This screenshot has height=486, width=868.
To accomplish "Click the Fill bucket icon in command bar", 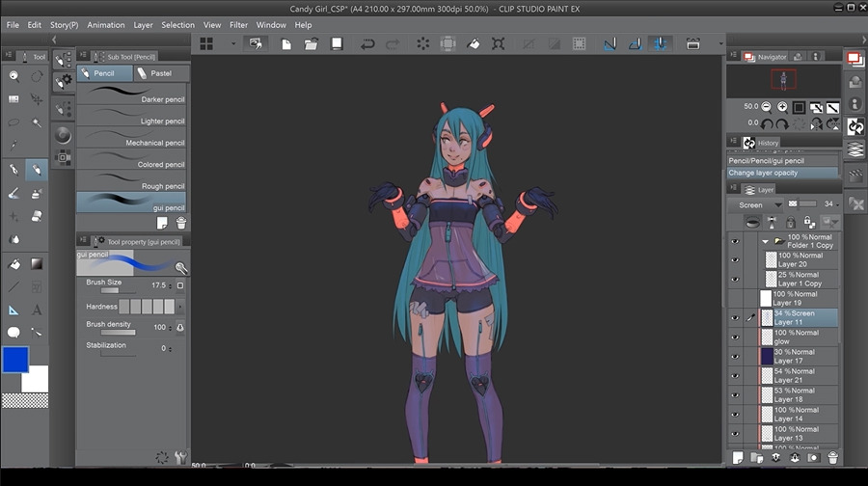I will pyautogui.click(x=474, y=44).
